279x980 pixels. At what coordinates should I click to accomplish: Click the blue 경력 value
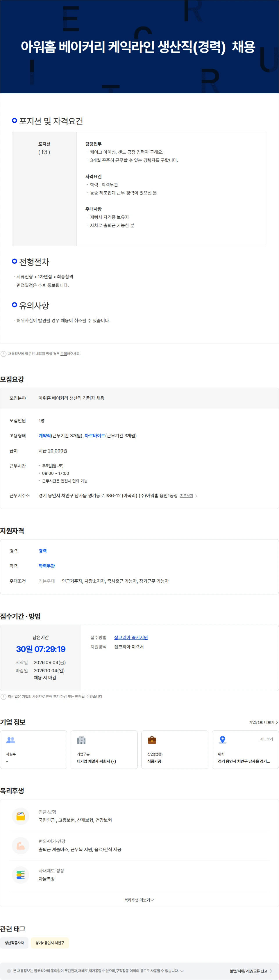click(x=42, y=551)
